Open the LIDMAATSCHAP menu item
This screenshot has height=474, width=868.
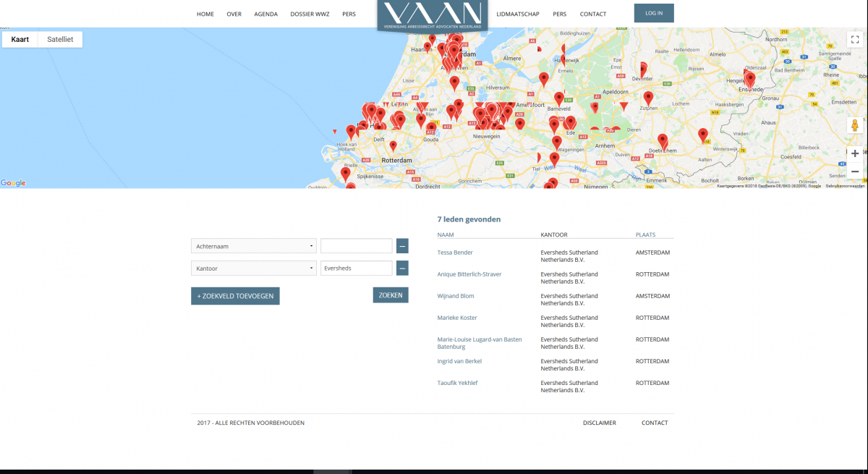click(x=517, y=14)
